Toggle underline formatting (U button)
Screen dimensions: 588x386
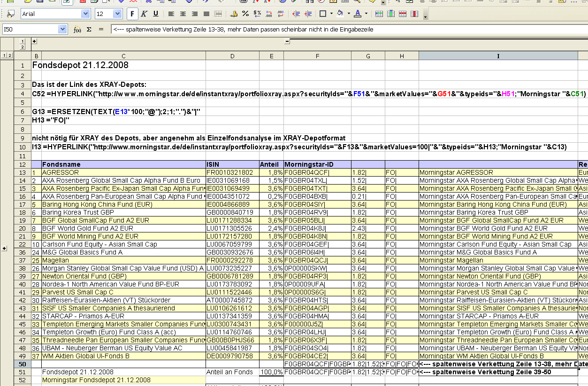coord(156,14)
